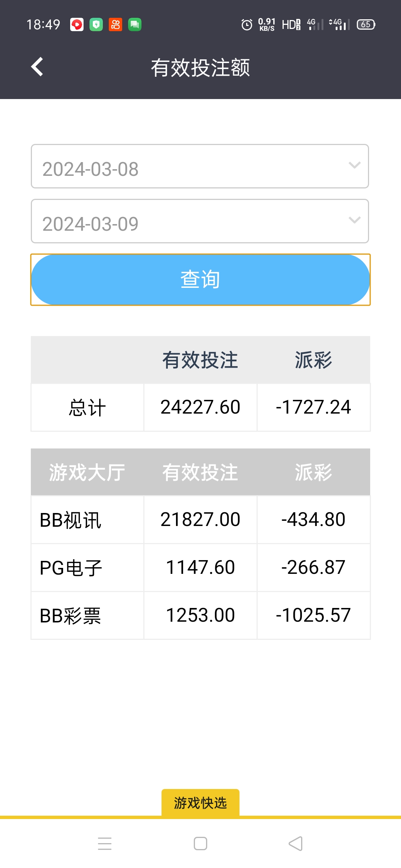
Task: Open the end date 2024-03-09 dropdown
Action: point(200,221)
